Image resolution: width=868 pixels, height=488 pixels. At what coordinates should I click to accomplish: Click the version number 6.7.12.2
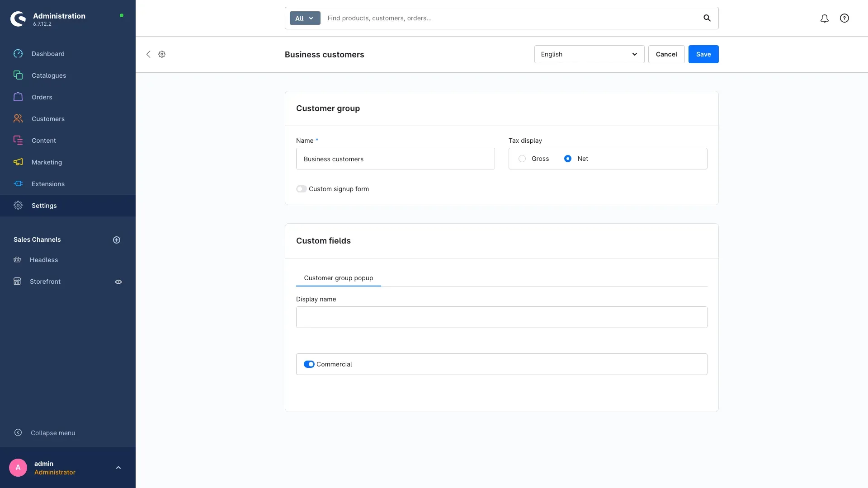tap(42, 24)
